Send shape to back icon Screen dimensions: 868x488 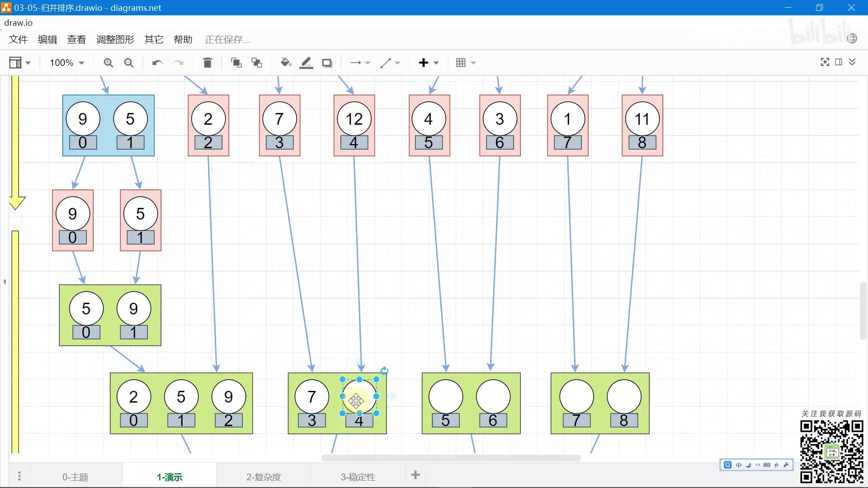tap(257, 63)
